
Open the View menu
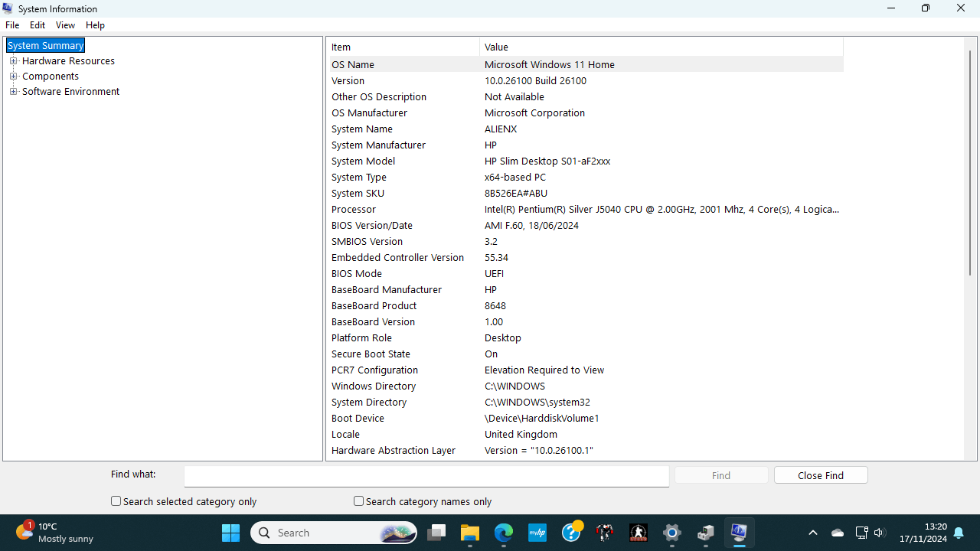(x=65, y=25)
